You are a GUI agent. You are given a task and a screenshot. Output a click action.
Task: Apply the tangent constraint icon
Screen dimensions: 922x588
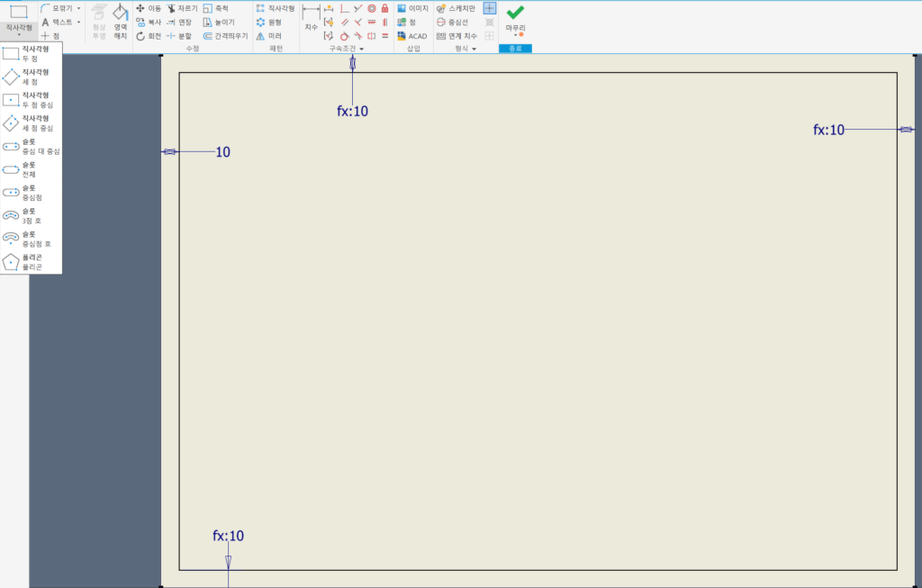(x=345, y=36)
